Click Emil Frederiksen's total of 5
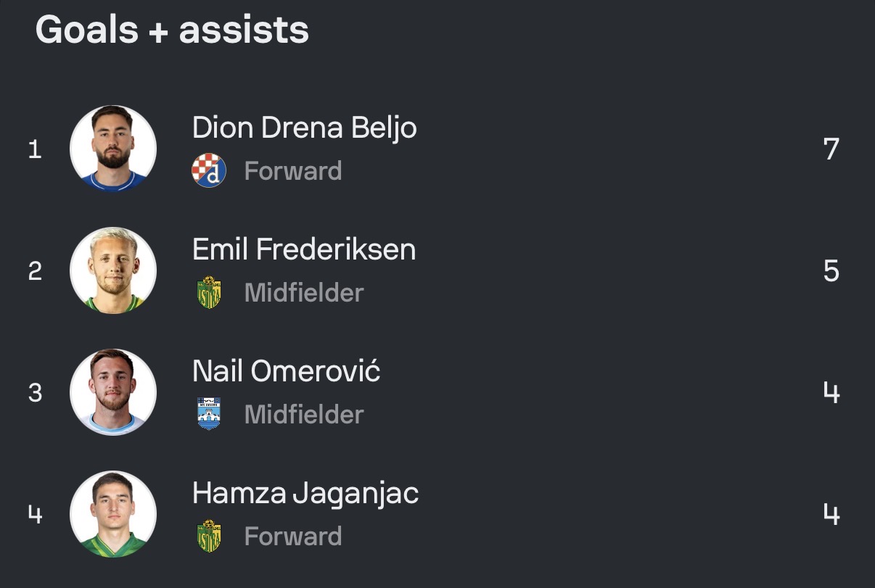Image resolution: width=875 pixels, height=588 pixels. (831, 270)
